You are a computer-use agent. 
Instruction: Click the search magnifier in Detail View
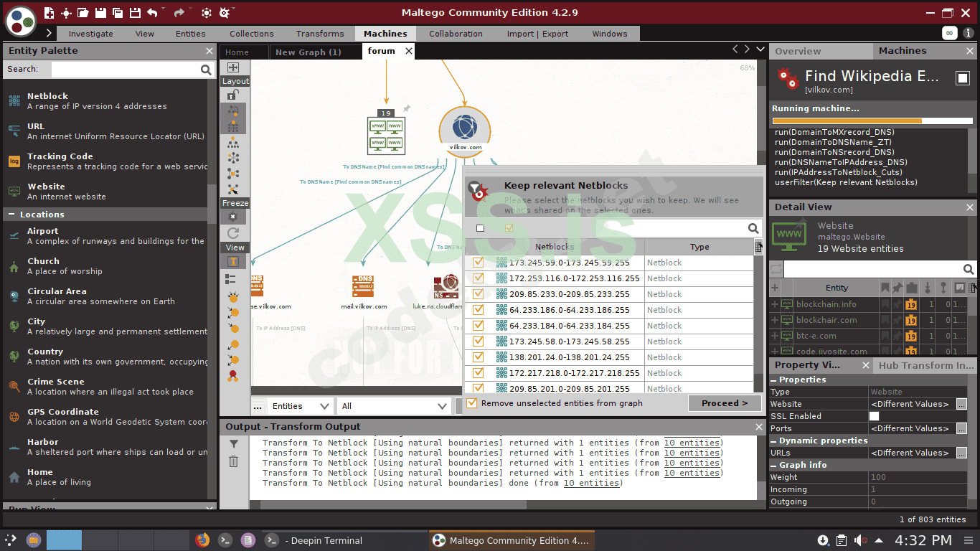tap(969, 269)
